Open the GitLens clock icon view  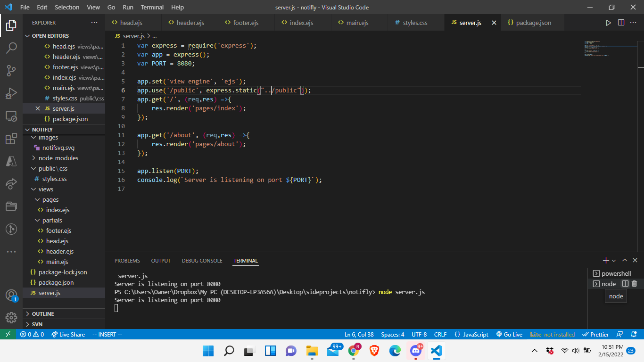point(11,229)
